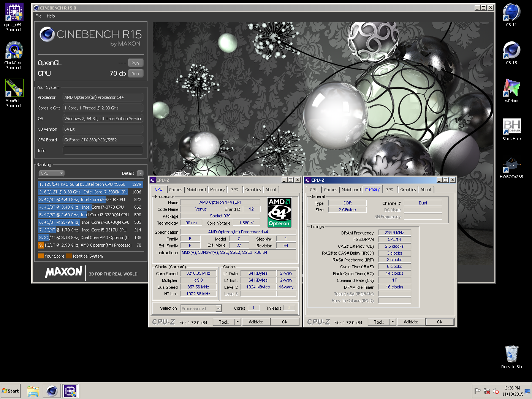Open the Recycle Bin
532x399 pixels.
(511, 357)
